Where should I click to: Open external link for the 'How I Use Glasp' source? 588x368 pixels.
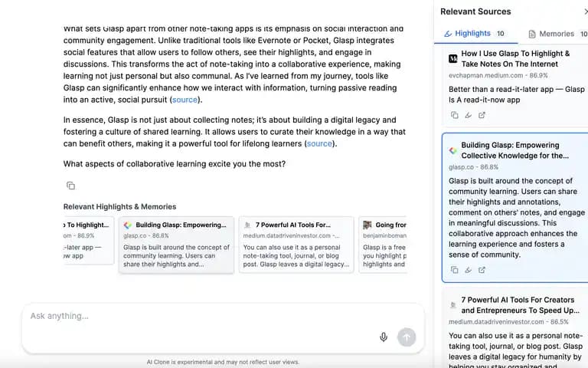482,115
